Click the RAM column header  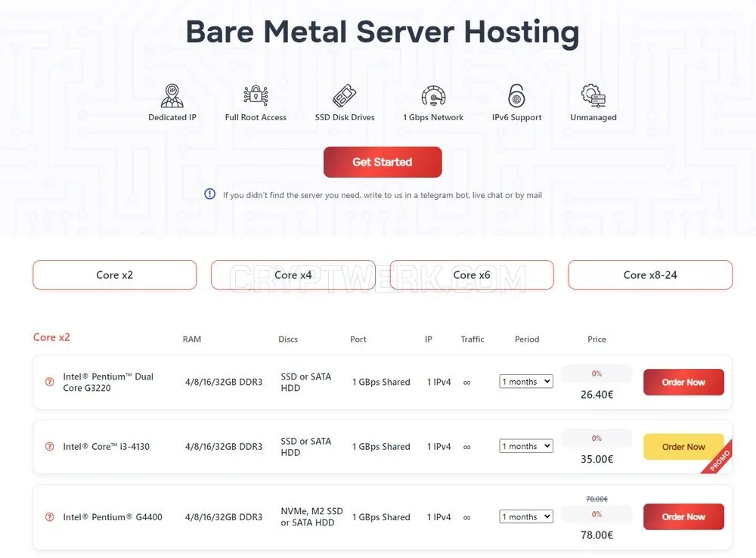click(x=192, y=339)
